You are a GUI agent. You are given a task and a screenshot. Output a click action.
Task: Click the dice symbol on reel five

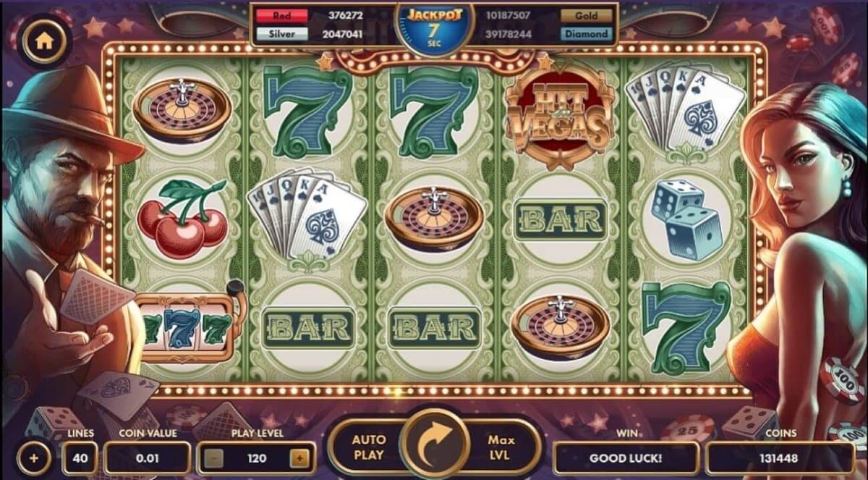pos(686,219)
